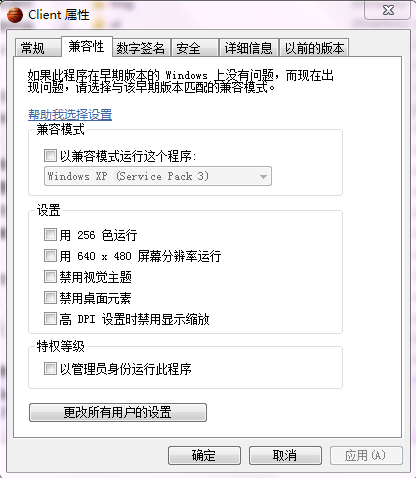Tick the 禁用桌面元素 checkbox
The width and height of the screenshot is (416, 478).
click(50, 298)
